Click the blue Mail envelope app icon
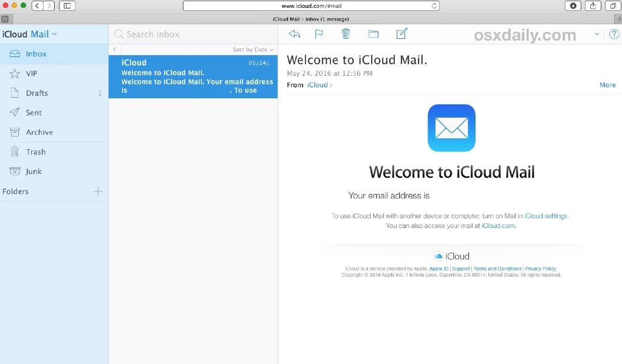622x364 pixels. [x=451, y=128]
